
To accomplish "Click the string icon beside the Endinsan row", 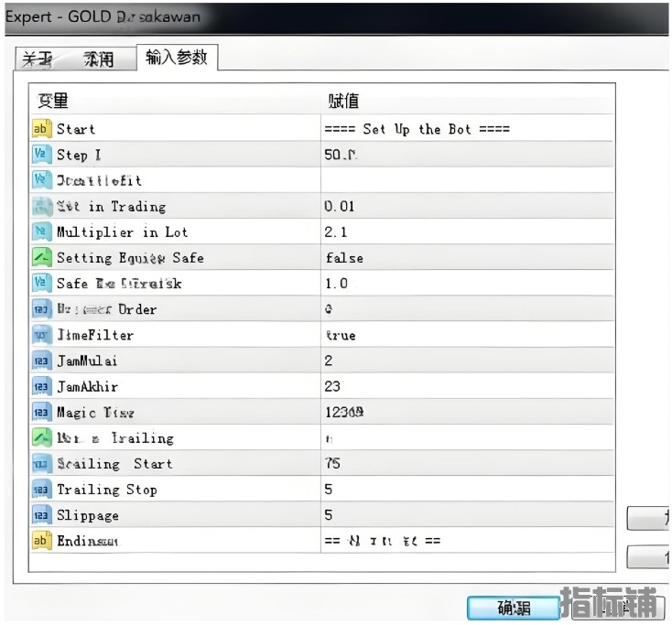I will click(41, 541).
